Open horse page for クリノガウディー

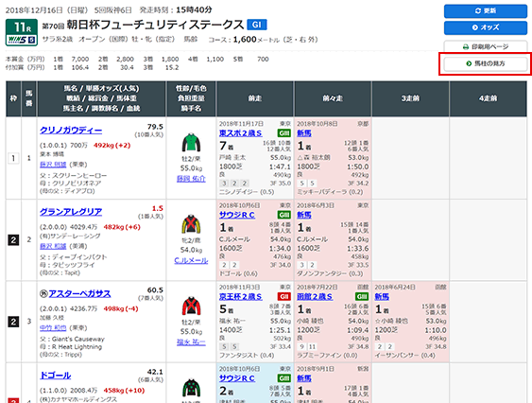[71, 131]
